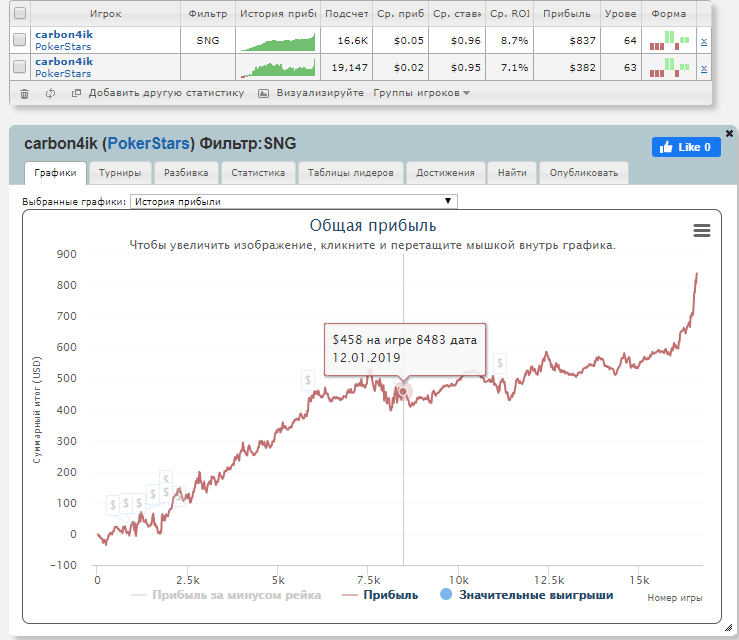
Task: Sort by the Форма column header
Action: (x=669, y=14)
